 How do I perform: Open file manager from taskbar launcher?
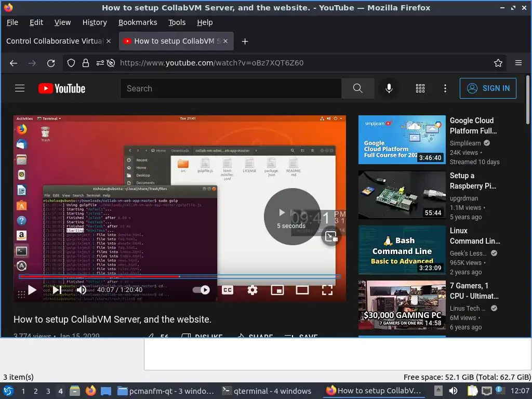pos(75,391)
